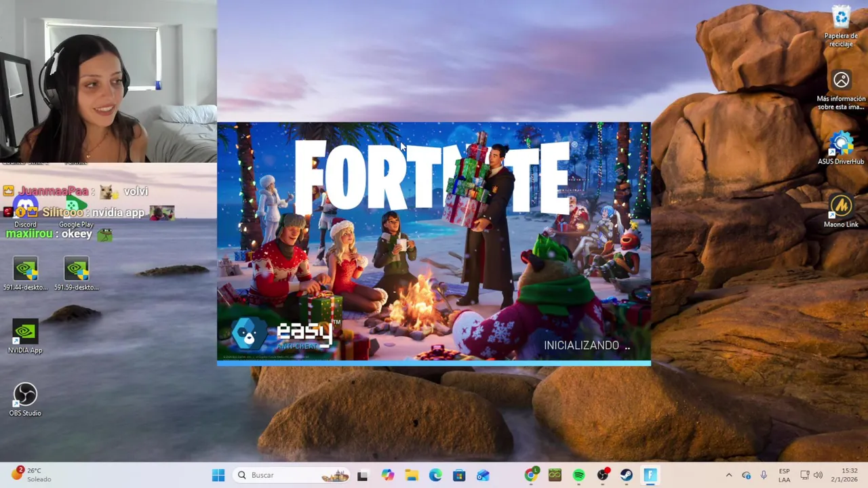Click the Fortnite loading progress bar
Screen dimensions: 868x488
(x=434, y=363)
